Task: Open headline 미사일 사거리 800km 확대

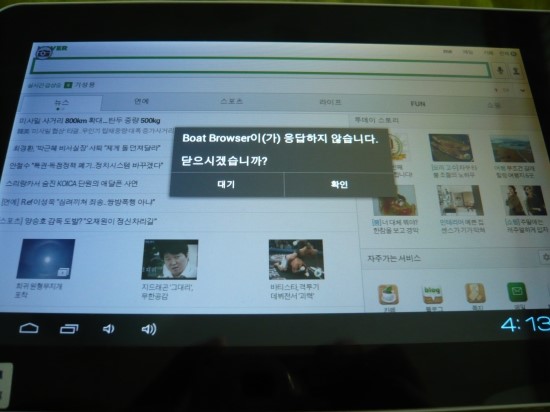Action: tap(90, 121)
